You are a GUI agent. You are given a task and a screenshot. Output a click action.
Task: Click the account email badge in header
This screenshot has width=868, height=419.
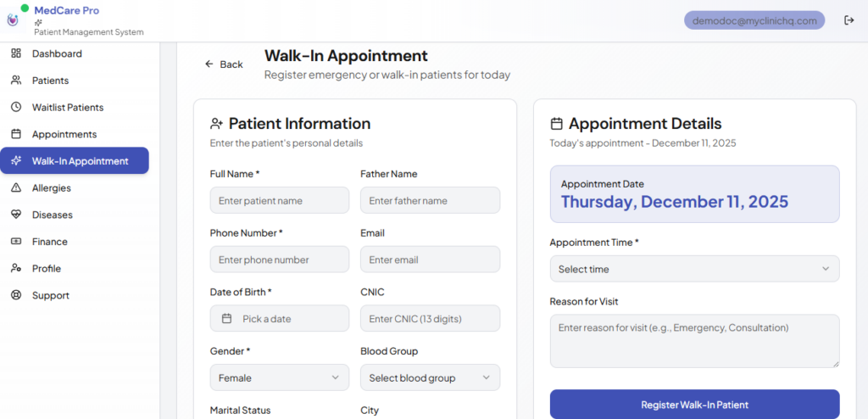click(754, 20)
